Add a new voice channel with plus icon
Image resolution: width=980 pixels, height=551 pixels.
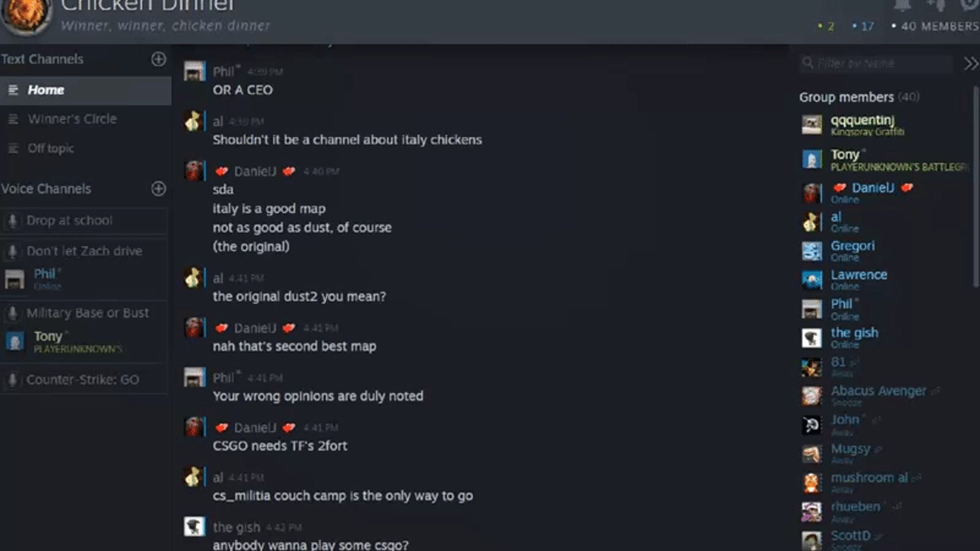click(159, 189)
